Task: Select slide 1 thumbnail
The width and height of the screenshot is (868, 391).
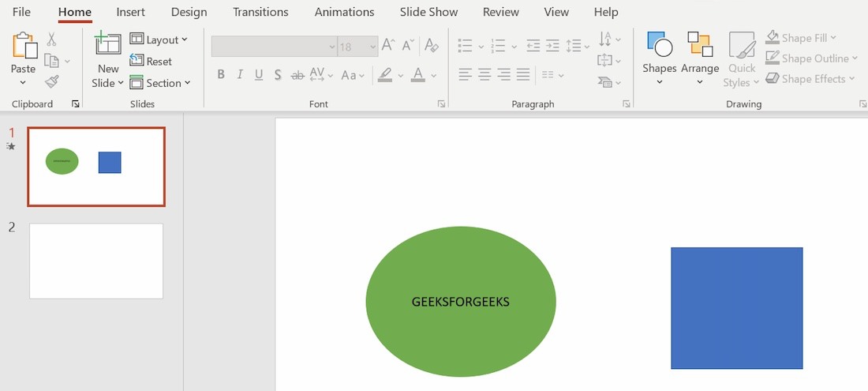Action: click(x=96, y=167)
